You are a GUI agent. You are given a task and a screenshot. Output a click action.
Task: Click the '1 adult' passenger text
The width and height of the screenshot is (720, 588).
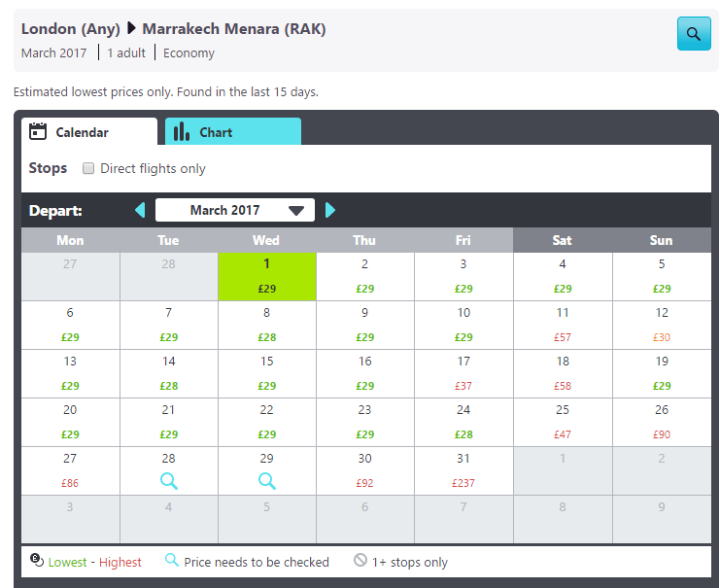click(x=126, y=52)
